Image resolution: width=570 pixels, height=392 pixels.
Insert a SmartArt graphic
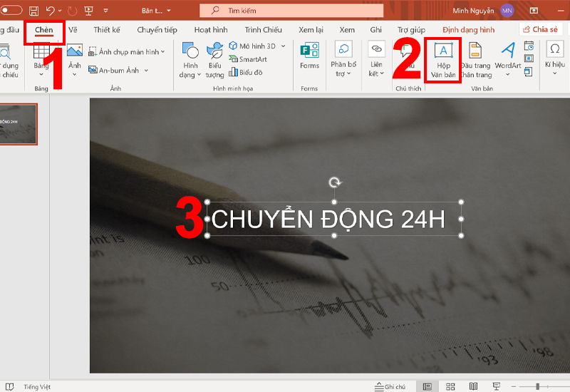click(248, 59)
